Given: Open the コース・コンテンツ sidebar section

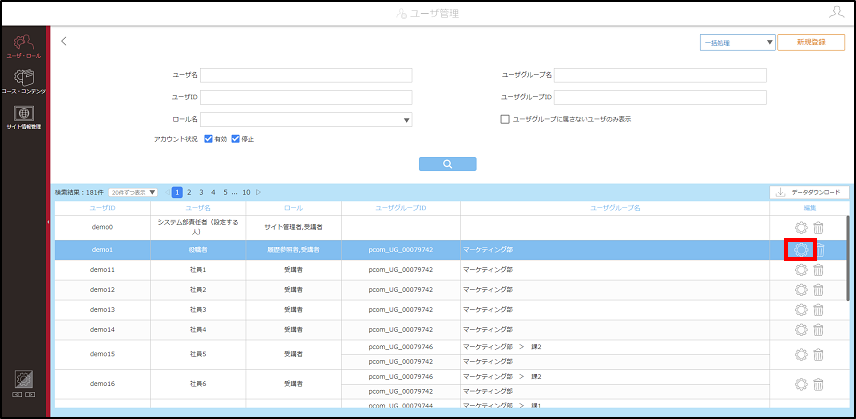Looking at the screenshot, I should [23, 82].
